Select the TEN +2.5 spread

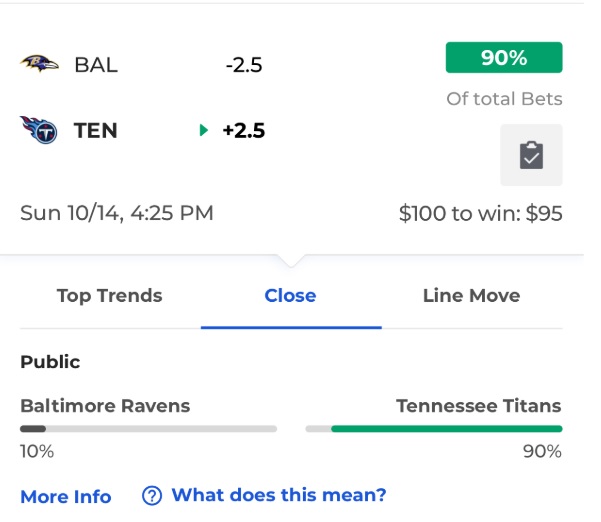coord(244,130)
